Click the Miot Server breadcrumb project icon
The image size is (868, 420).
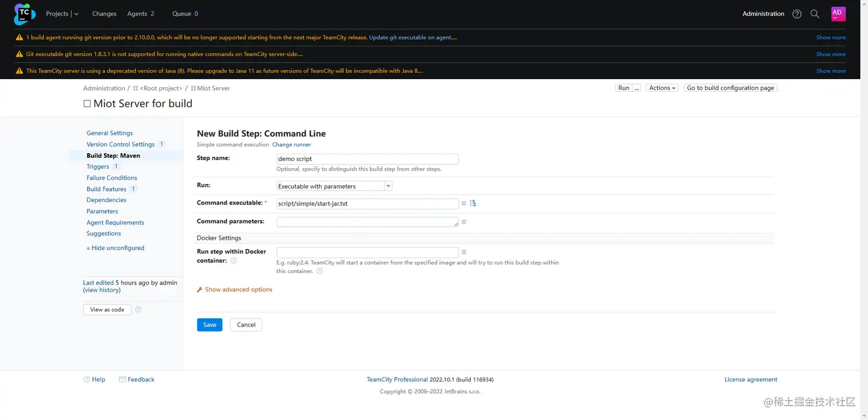point(193,88)
